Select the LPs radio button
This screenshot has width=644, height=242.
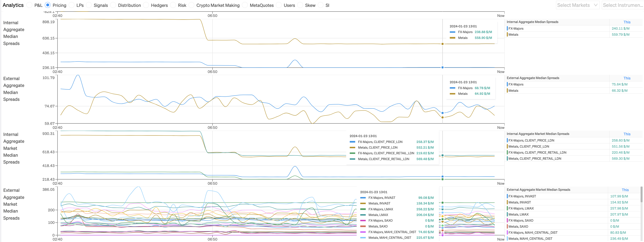click(71, 5)
